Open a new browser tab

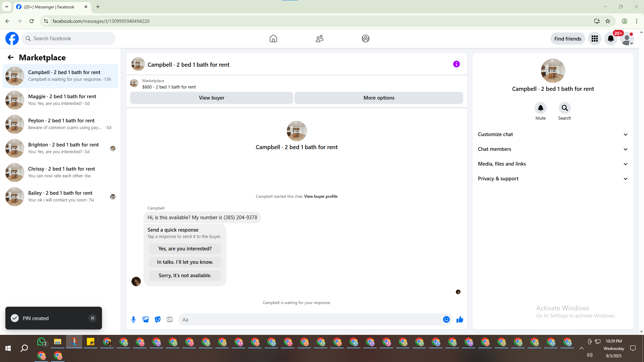(x=98, y=7)
